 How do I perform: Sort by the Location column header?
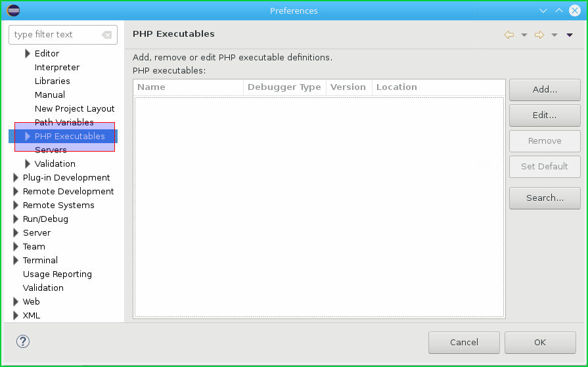(438, 87)
